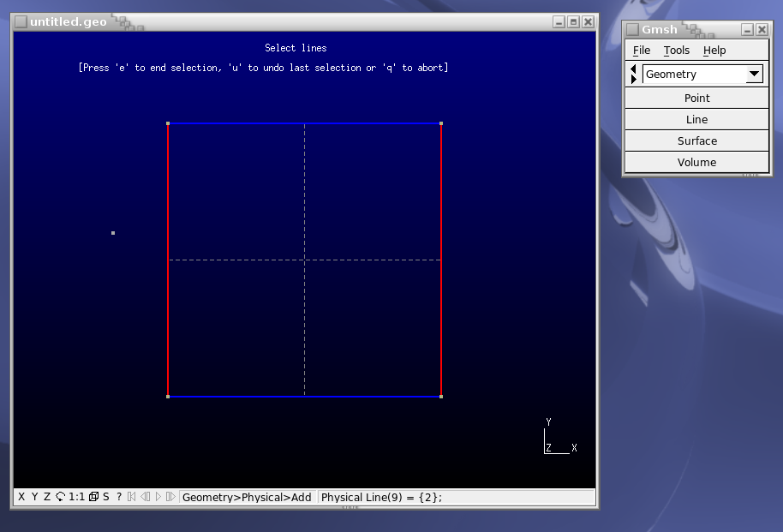Set view along the Y axis
783x532 pixels.
(34, 497)
